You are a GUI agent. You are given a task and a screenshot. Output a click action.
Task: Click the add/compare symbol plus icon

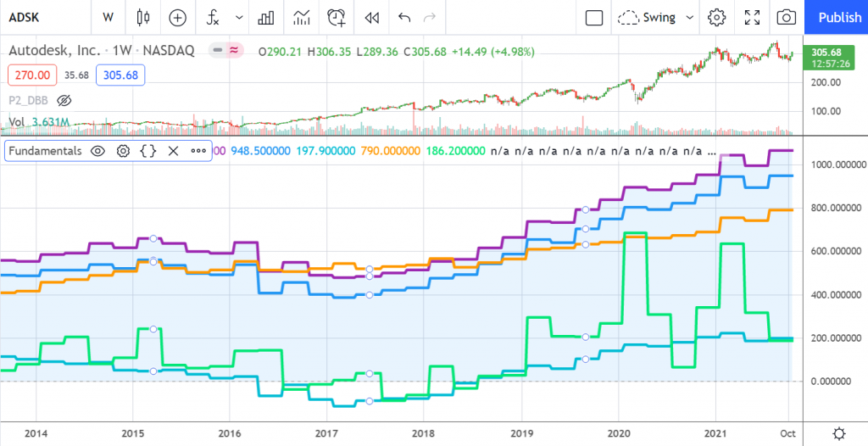point(177,17)
